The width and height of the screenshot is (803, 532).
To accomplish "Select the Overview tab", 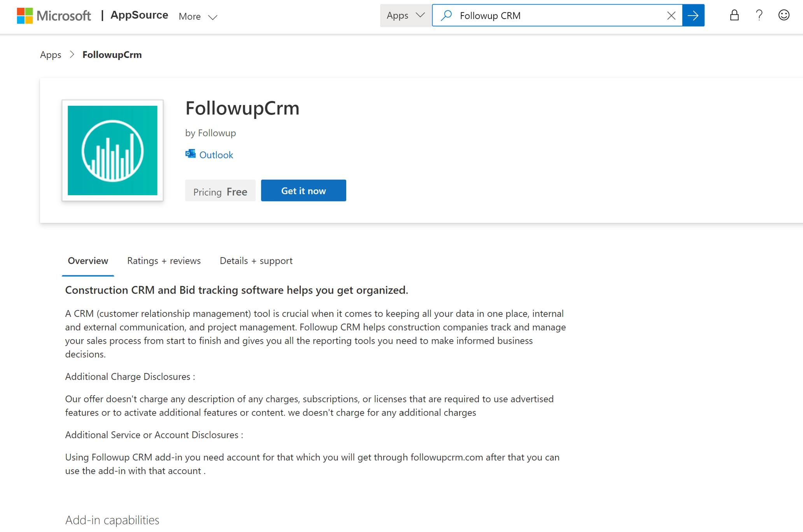I will 88,261.
